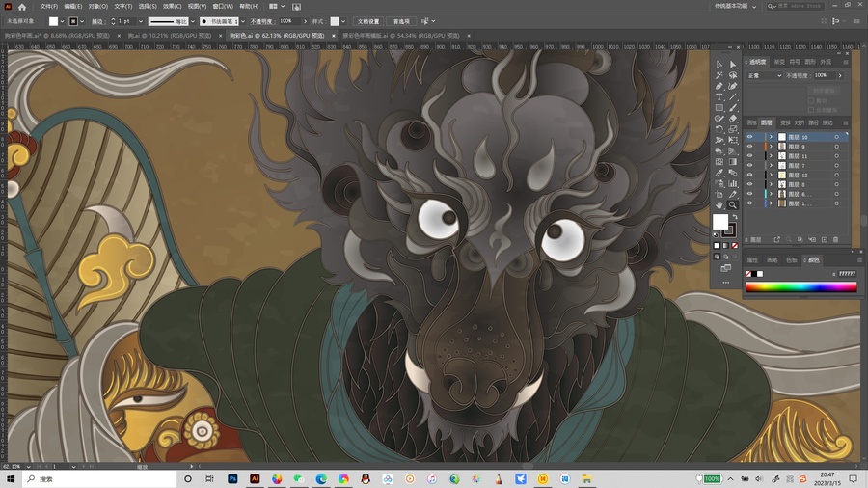Open the 对象(O) menu
Viewport: 868px width, 488px height.
pos(98,7)
